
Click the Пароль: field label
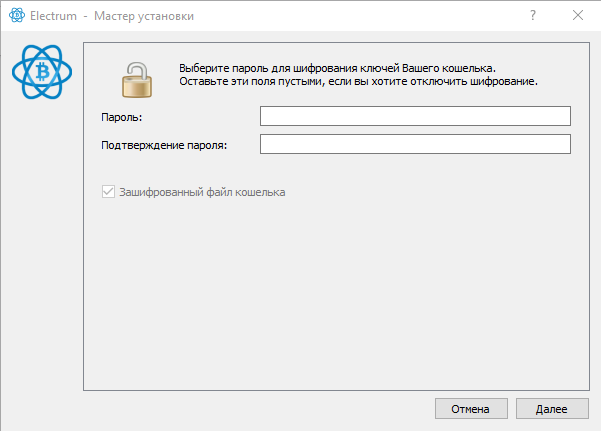tap(123, 118)
